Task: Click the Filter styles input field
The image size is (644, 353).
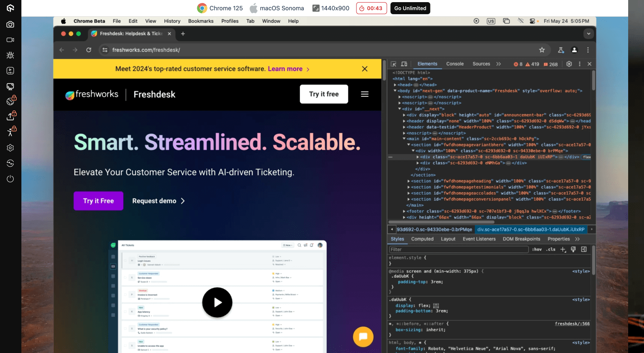Action: [459, 249]
